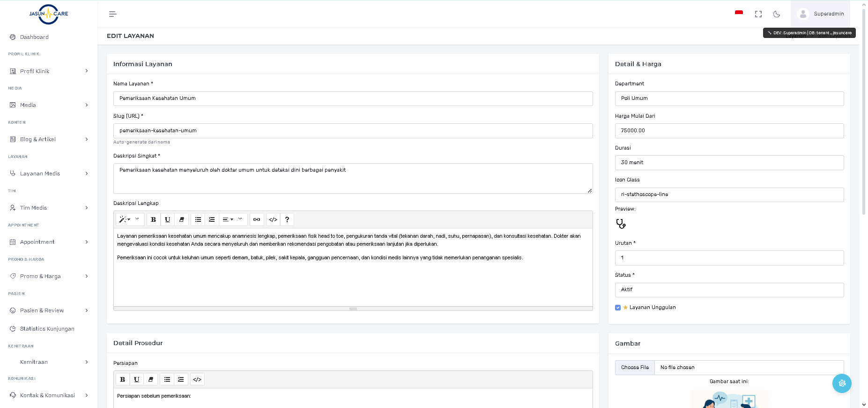Open code view in Deskripsi Lengkap editor

[x=273, y=219]
